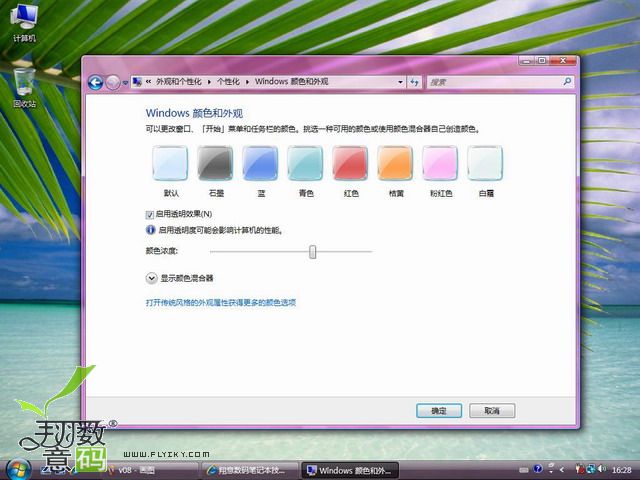Click the 颜色浓度 intensity slider thumb
Viewport: 640px width, 480px height.
(x=312, y=252)
